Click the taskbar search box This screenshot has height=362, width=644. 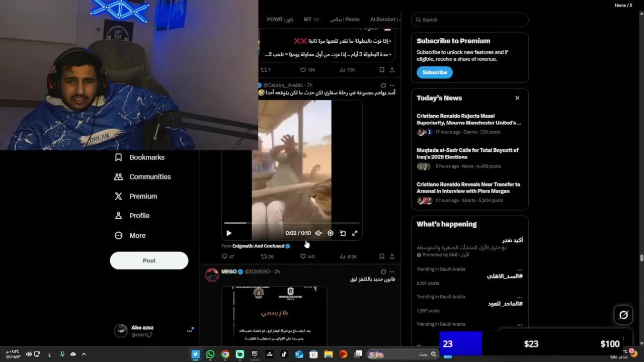coord(403,354)
